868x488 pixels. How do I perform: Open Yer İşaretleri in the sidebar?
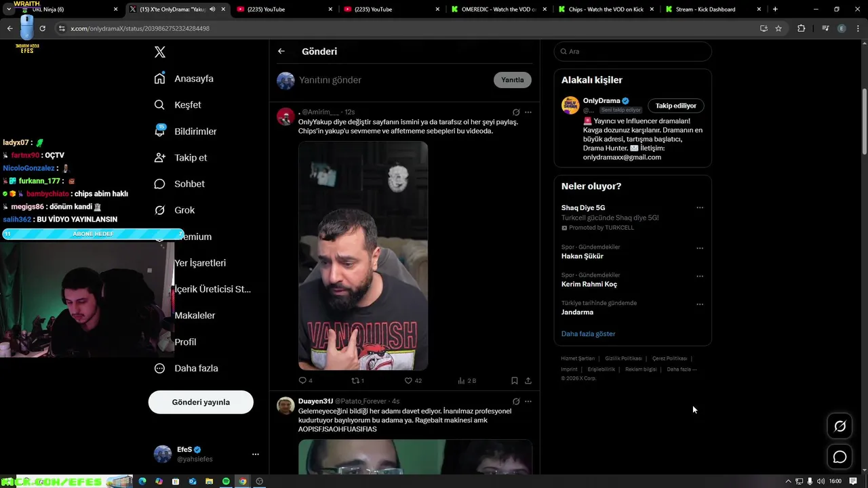tap(200, 263)
